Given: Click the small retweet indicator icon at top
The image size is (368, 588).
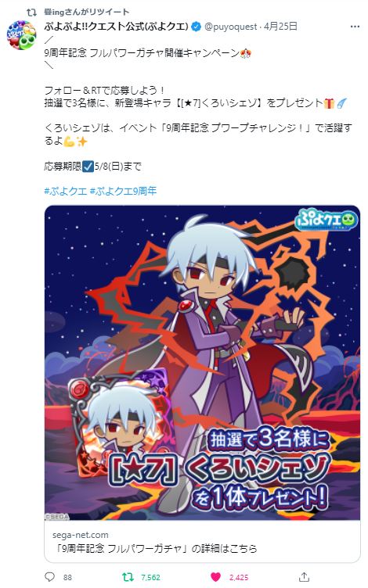Looking at the screenshot, I should click(31, 13).
